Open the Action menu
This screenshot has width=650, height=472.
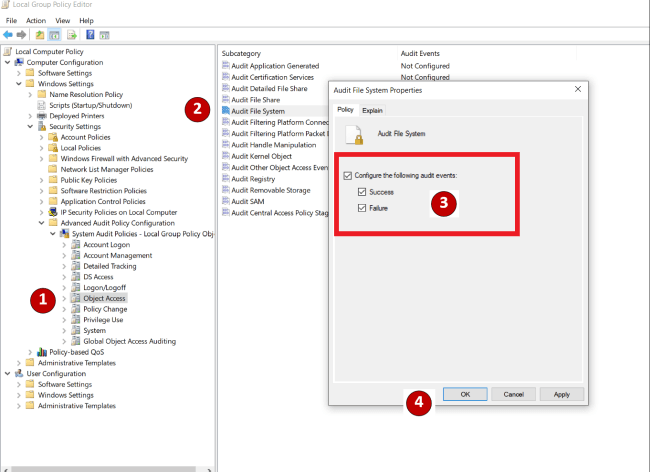coord(36,20)
